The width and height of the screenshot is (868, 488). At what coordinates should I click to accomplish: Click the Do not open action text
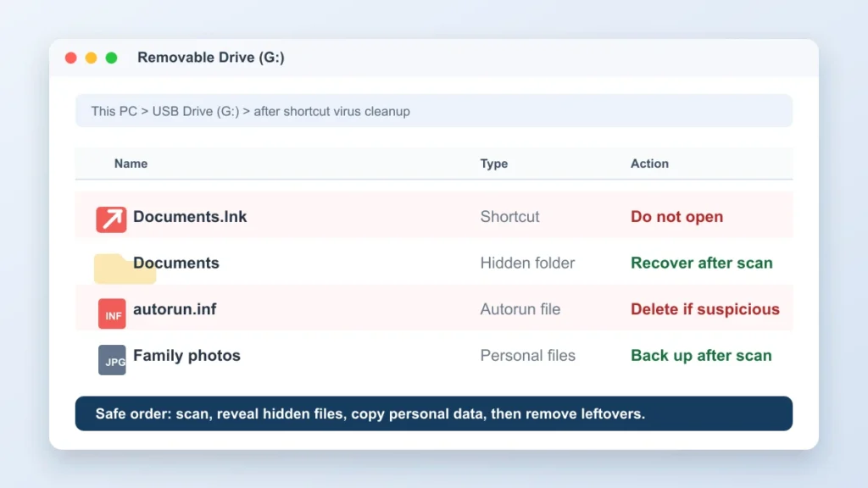click(676, 217)
